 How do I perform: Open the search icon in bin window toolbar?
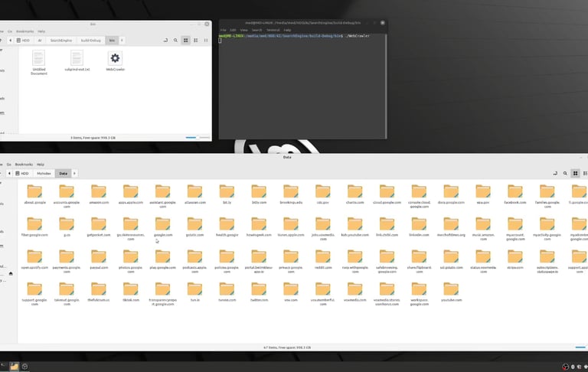175,40
